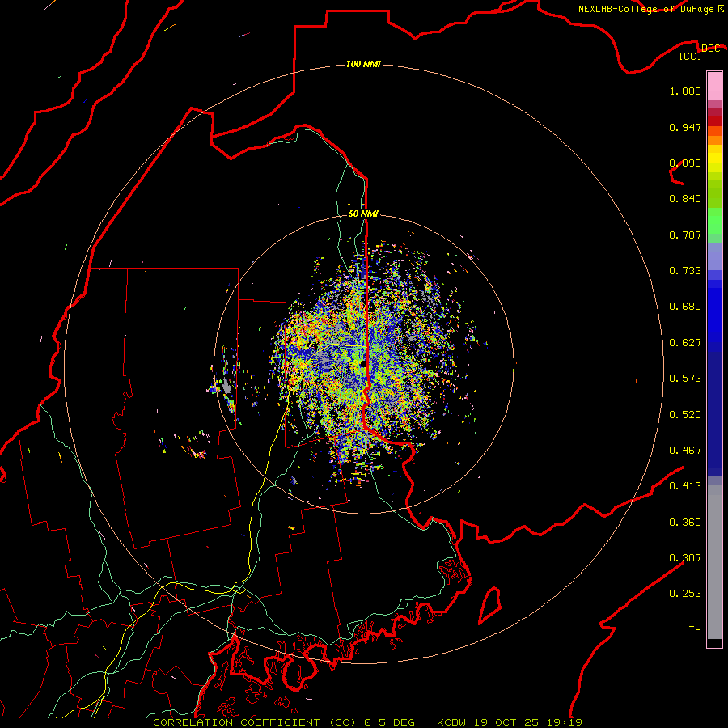728x728 pixels.
Task: Select the 0.520 legend value
Action: pos(685,415)
